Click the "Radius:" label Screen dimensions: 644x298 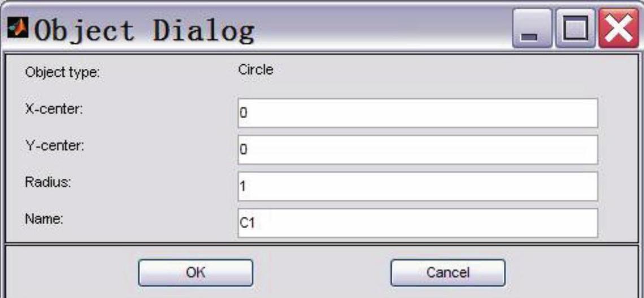coord(47,182)
